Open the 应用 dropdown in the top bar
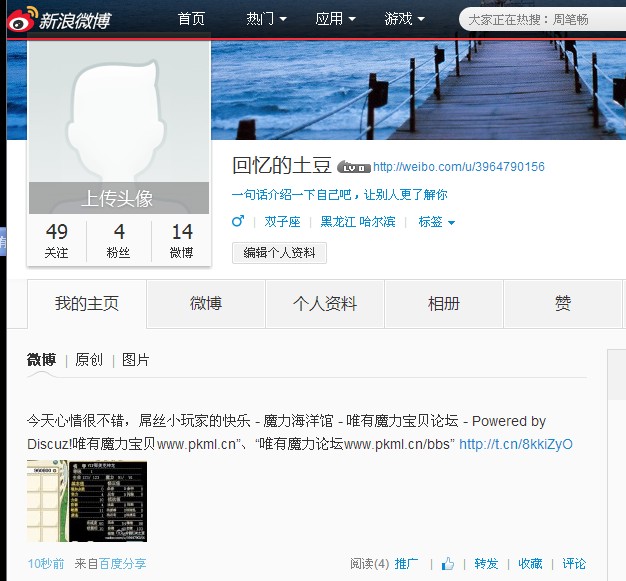The height and width of the screenshot is (581, 626). tap(335, 19)
